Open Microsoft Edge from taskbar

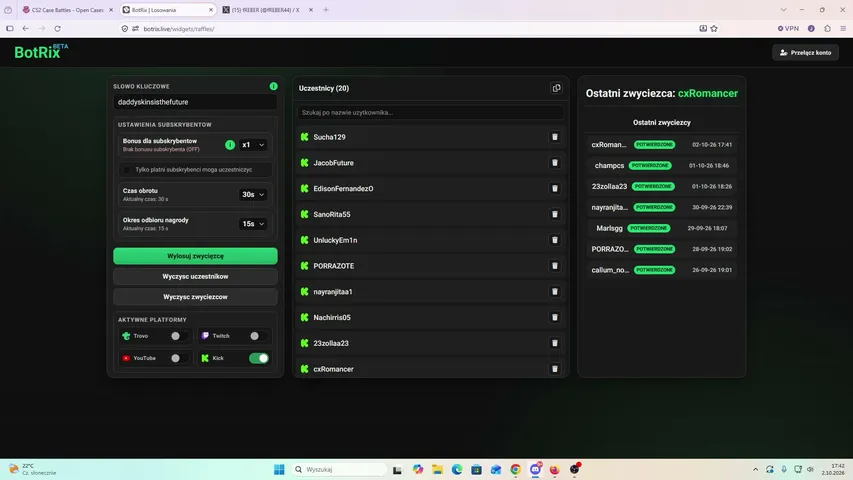pos(457,469)
